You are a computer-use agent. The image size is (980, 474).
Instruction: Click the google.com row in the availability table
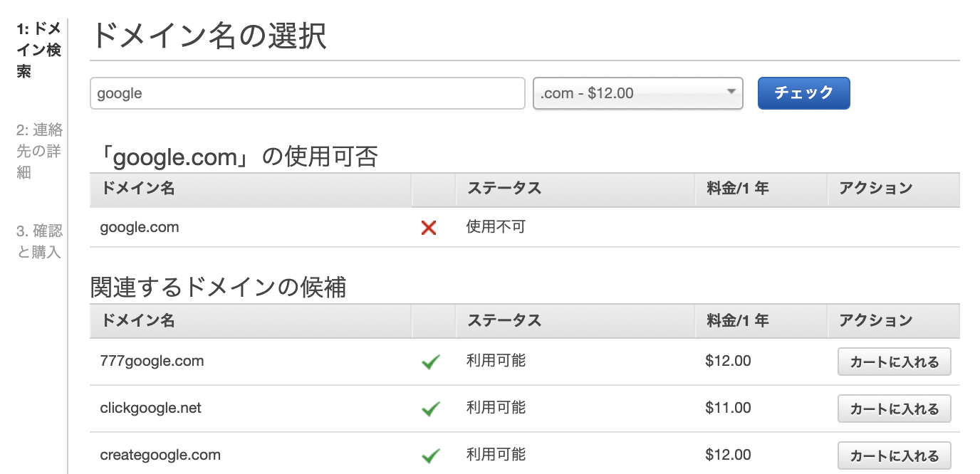coord(525,228)
